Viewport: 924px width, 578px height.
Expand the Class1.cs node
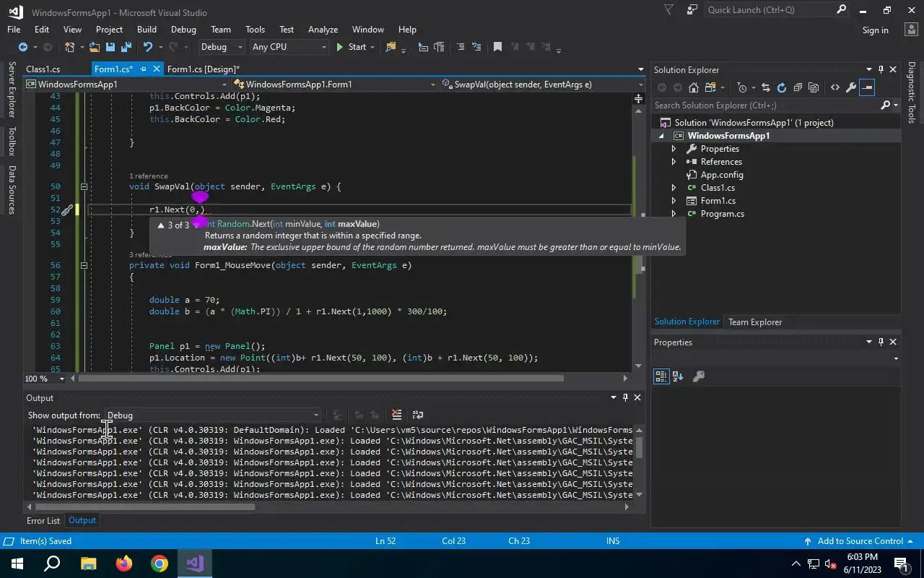(674, 188)
